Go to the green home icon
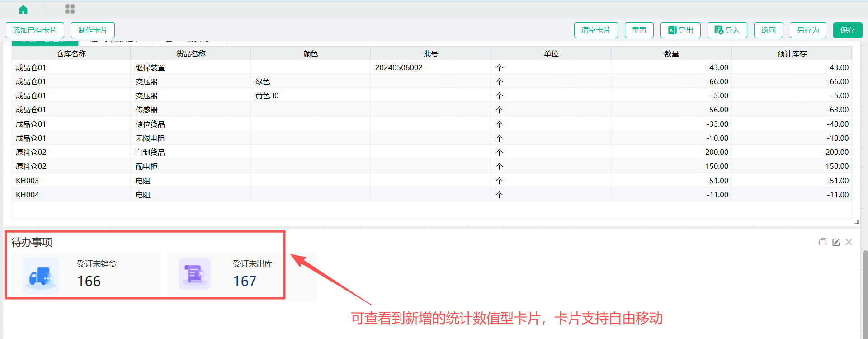This screenshot has height=339, width=868. point(23,10)
